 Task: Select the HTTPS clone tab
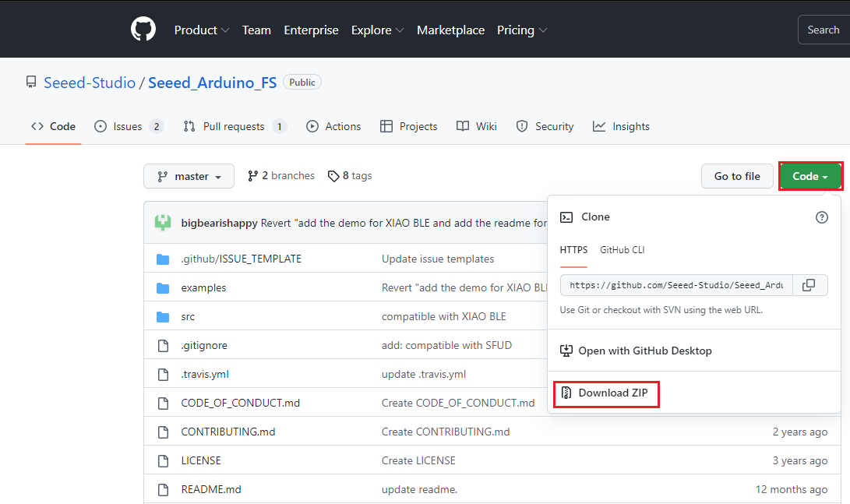[x=573, y=250]
